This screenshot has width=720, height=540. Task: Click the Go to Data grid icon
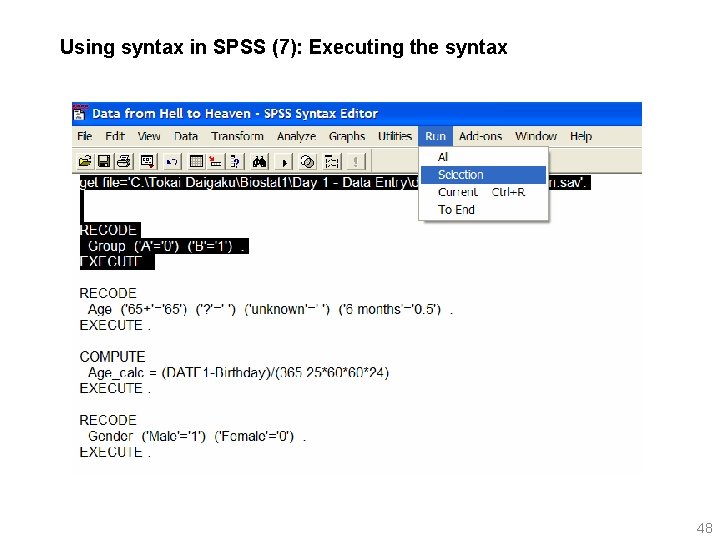pos(196,161)
